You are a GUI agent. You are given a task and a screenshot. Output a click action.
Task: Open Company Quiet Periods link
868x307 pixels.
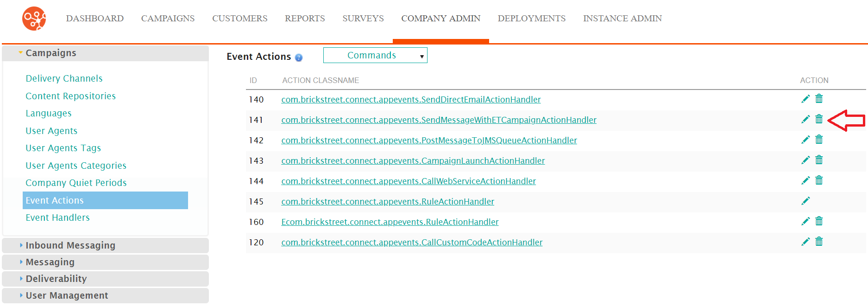(76, 183)
